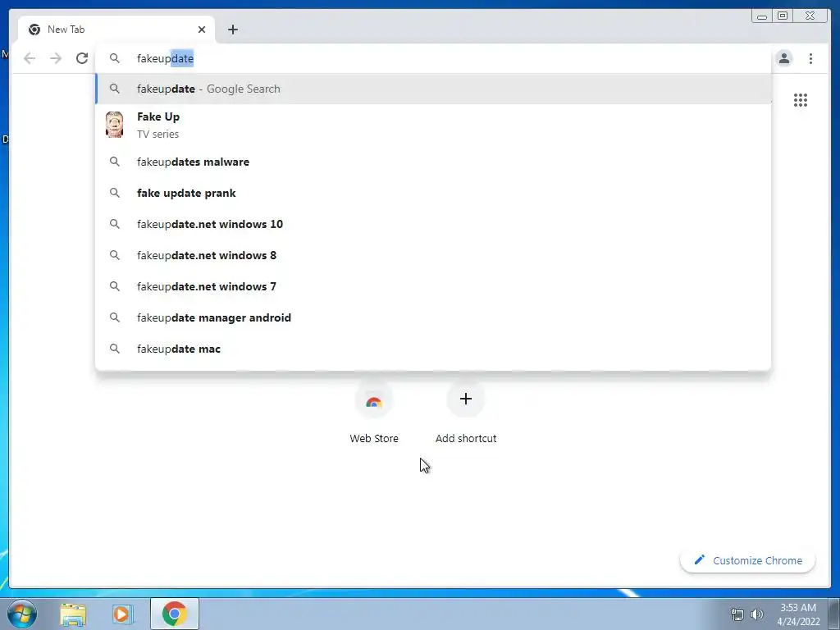
Task: Close the New Tab tab
Action: pyautogui.click(x=202, y=30)
